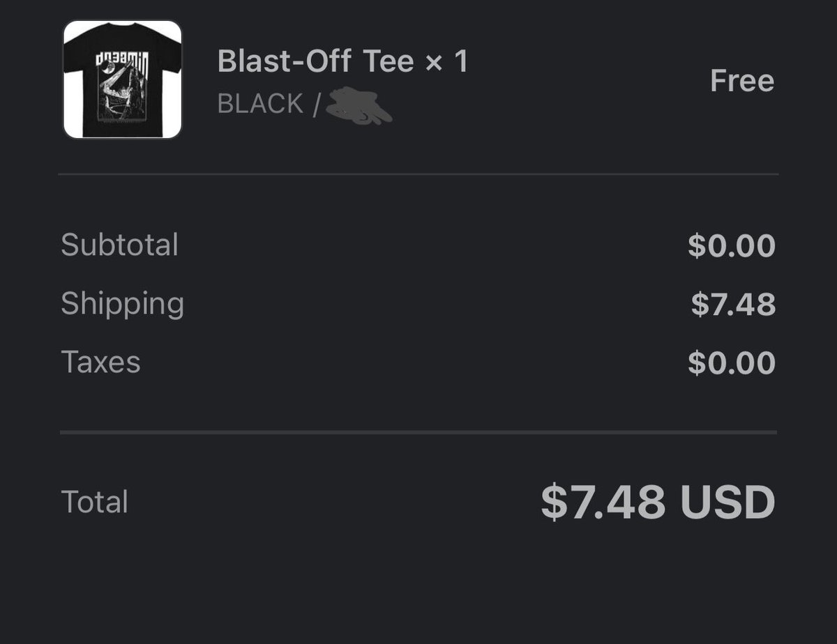
Task: Click the divider line above Total
Action: 418,432
